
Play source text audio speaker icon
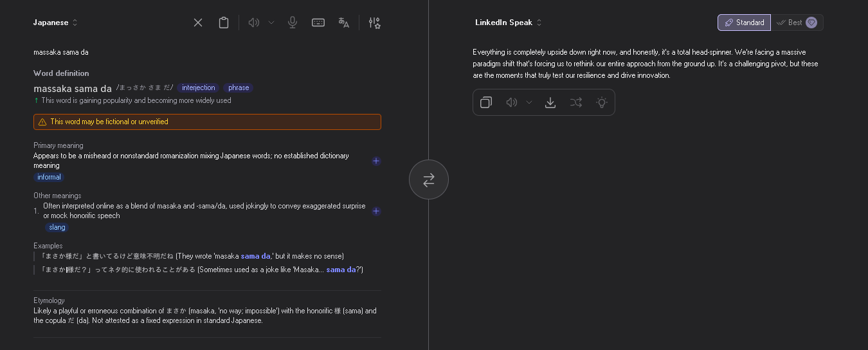click(x=254, y=23)
